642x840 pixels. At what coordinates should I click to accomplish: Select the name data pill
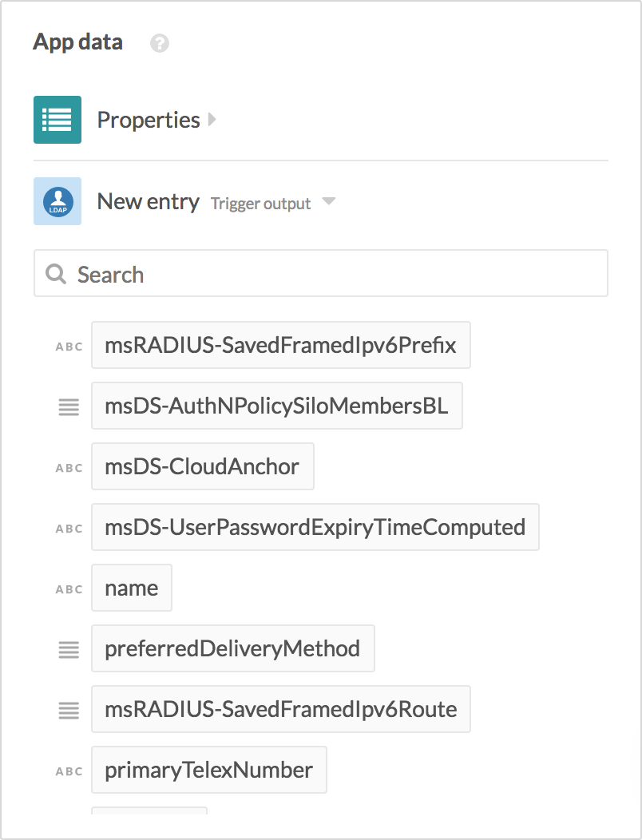[131, 588]
